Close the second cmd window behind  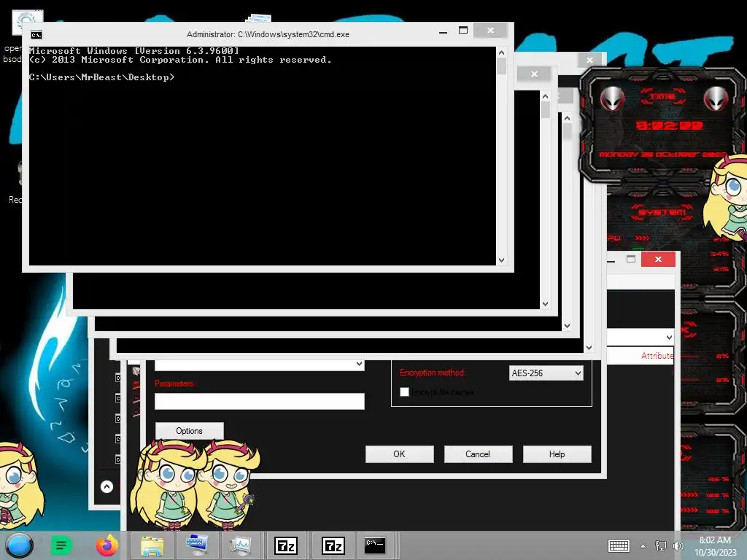(534, 74)
